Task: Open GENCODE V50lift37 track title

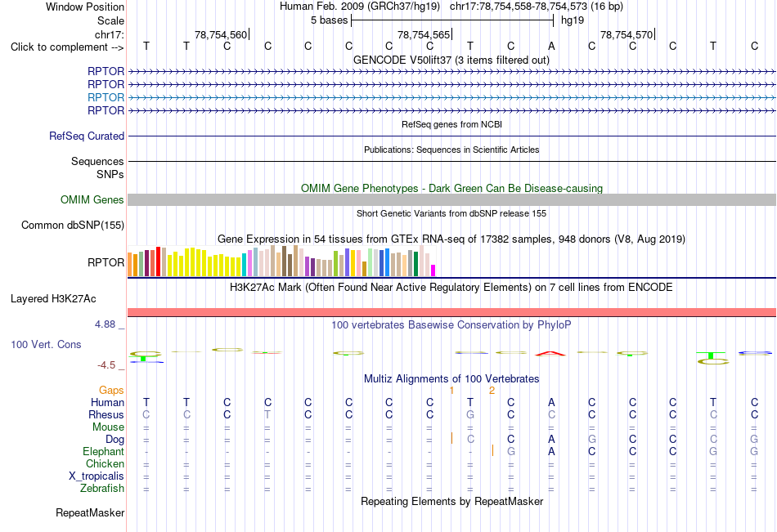Action: (451, 60)
